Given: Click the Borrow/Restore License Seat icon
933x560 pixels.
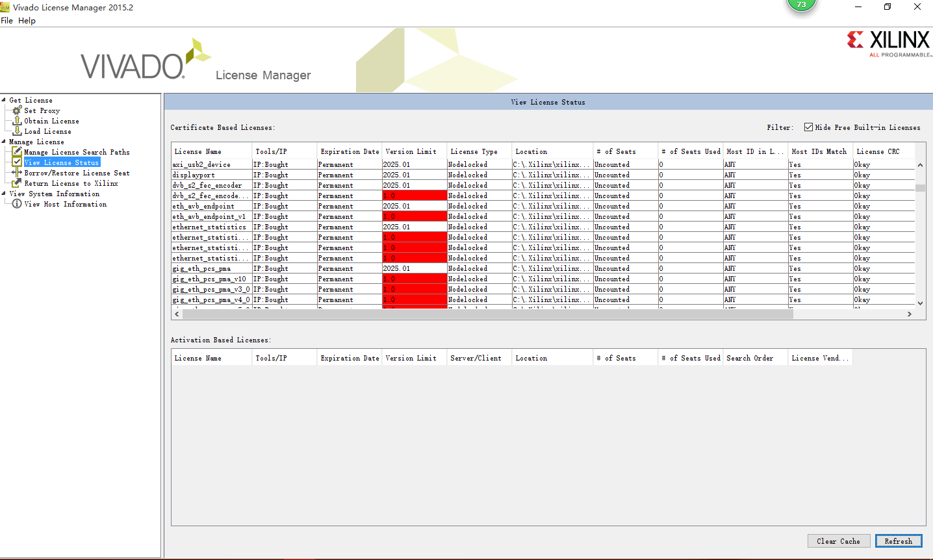Looking at the screenshot, I should pyautogui.click(x=18, y=172).
